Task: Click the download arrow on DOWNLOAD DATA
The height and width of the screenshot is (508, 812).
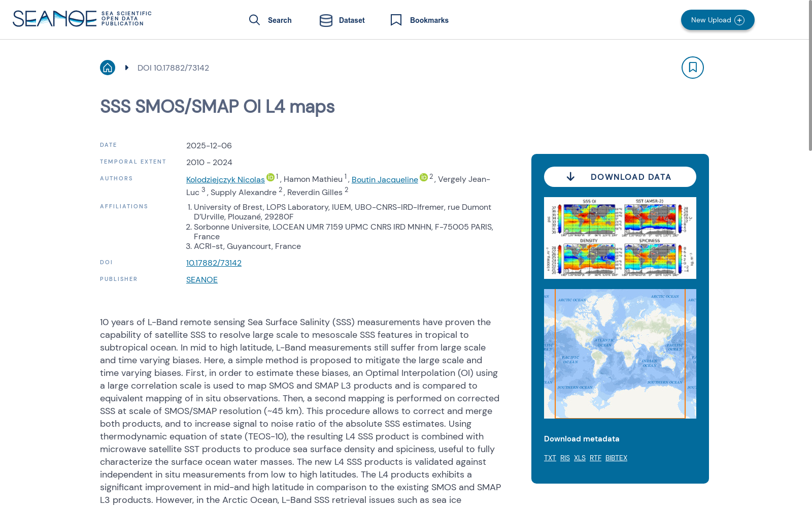Action: [x=571, y=176]
